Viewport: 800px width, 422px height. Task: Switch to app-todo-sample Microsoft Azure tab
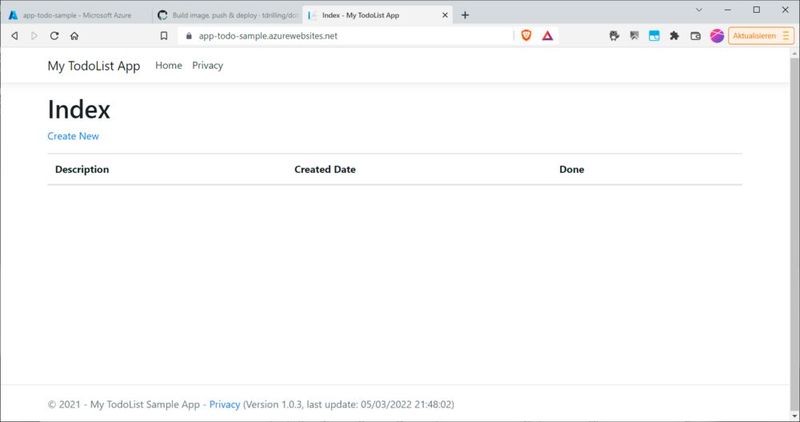[x=77, y=15]
